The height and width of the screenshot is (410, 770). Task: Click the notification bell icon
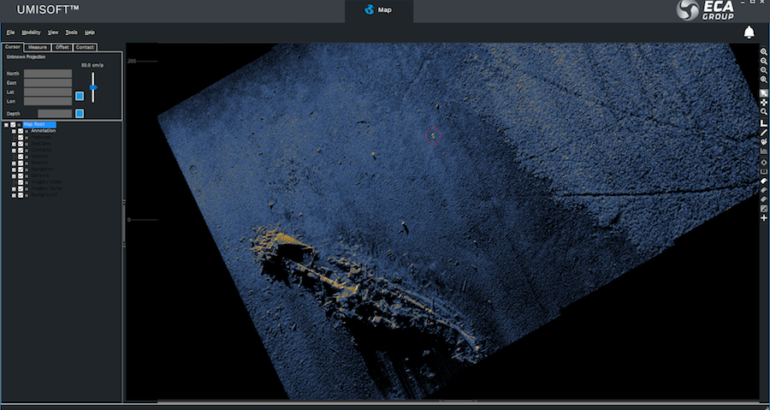[749, 32]
